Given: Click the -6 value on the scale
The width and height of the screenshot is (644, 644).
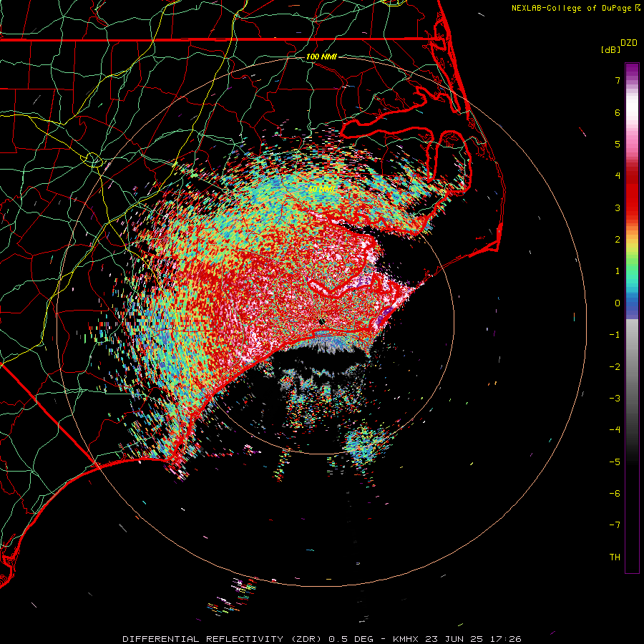Looking at the screenshot, I should coord(615,493).
